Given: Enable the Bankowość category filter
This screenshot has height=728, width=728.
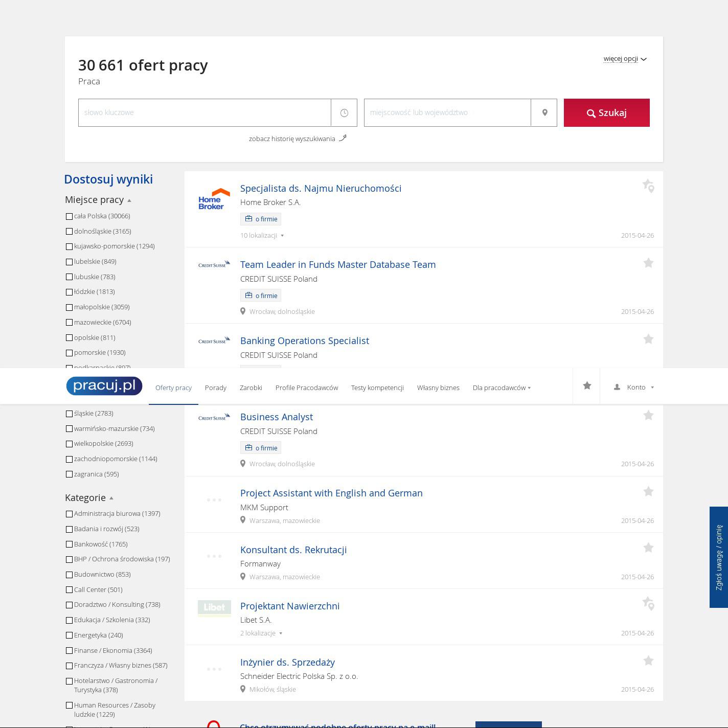Looking at the screenshot, I should [69, 544].
